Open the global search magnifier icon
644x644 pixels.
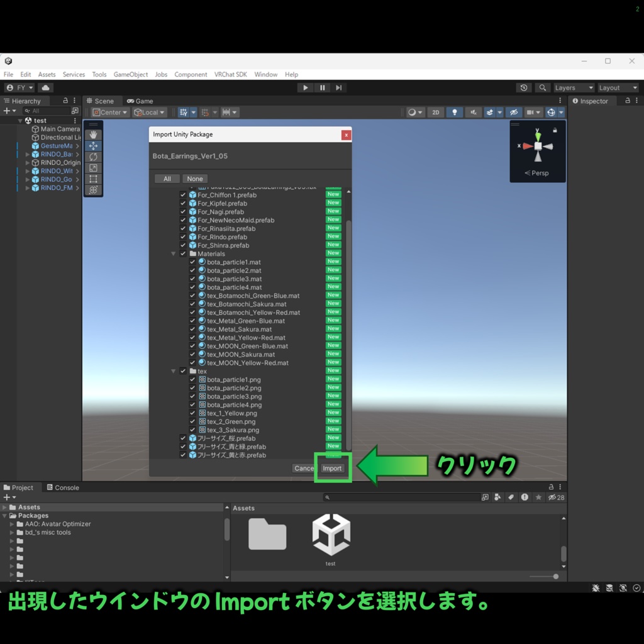543,87
